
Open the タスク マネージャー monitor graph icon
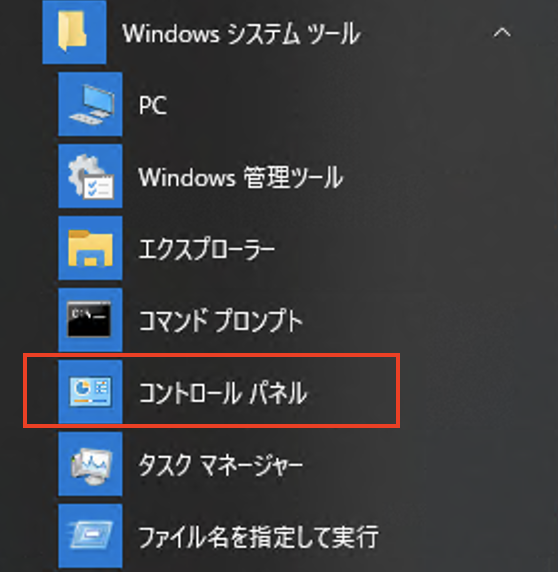90,464
